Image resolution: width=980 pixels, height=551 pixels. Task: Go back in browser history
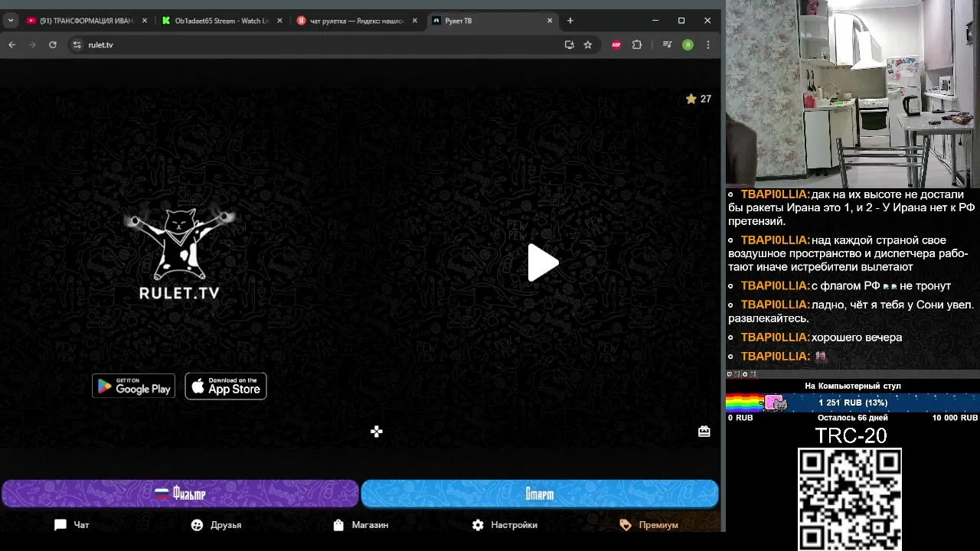tap(12, 45)
